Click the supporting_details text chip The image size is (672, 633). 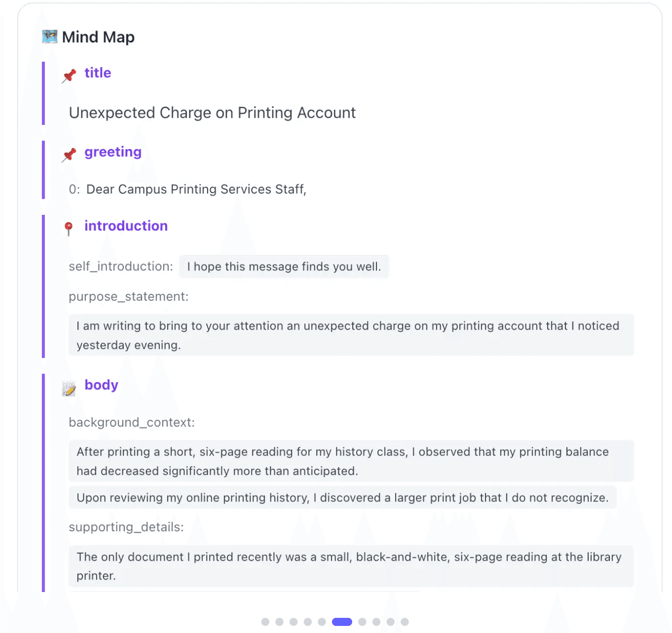(351, 566)
